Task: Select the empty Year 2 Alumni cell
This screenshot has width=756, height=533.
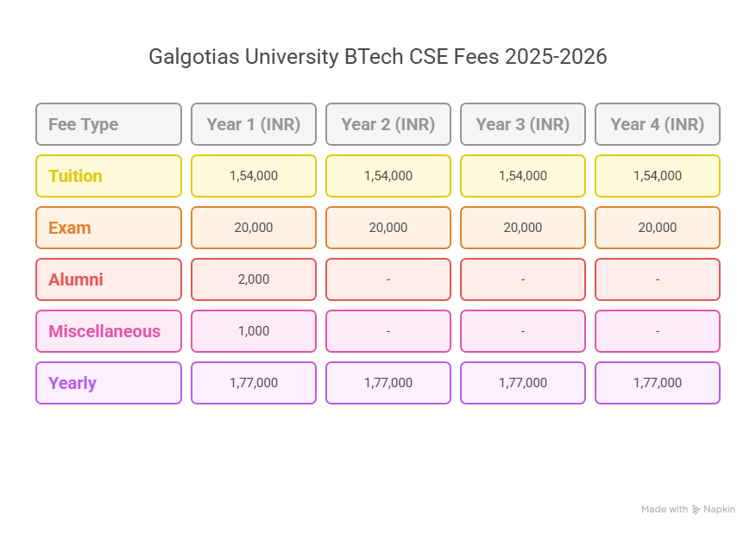Action: [x=388, y=279]
